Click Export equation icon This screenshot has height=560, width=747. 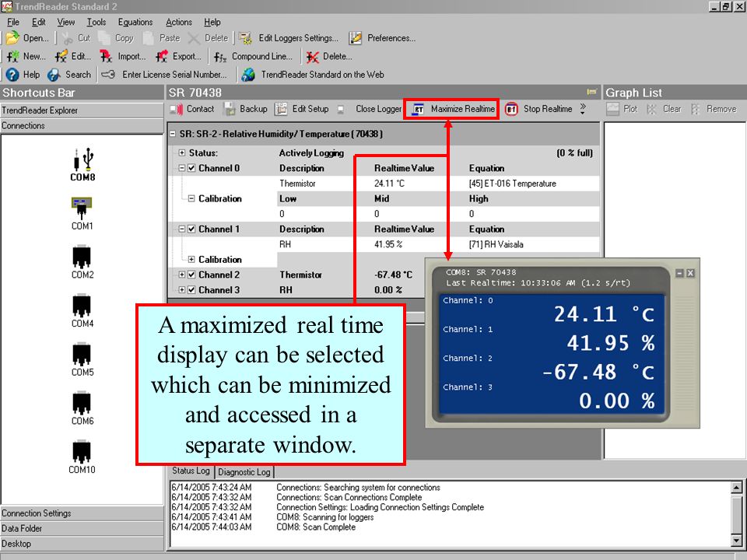162,57
